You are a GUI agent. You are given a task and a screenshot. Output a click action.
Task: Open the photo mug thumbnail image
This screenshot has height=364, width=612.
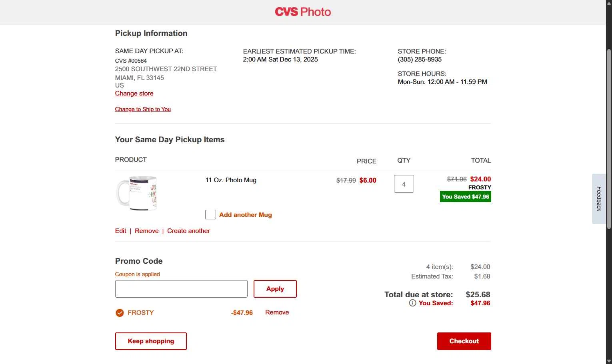pyautogui.click(x=136, y=193)
